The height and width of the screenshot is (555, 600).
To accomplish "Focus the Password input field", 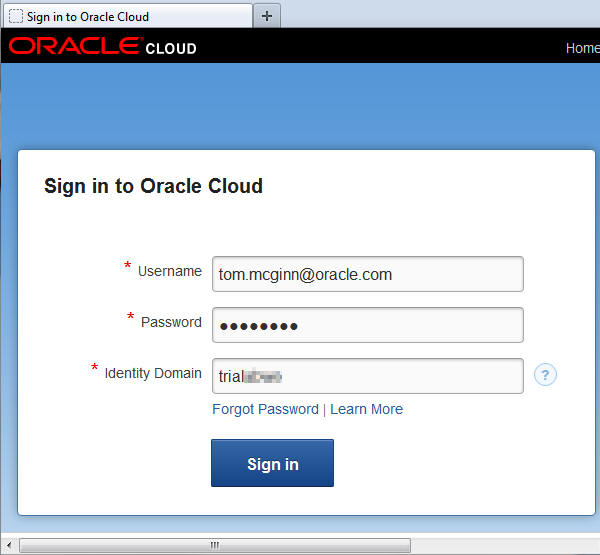I will click(368, 325).
